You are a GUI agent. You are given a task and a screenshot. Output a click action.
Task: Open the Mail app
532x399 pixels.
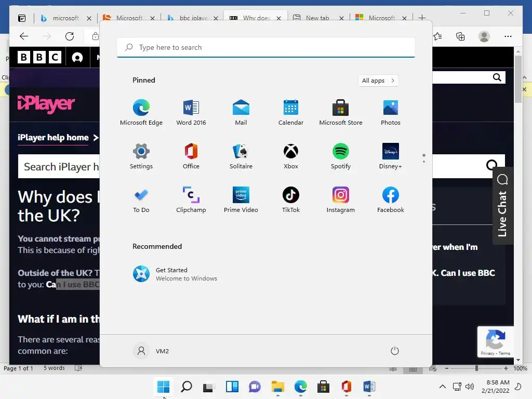pyautogui.click(x=241, y=113)
